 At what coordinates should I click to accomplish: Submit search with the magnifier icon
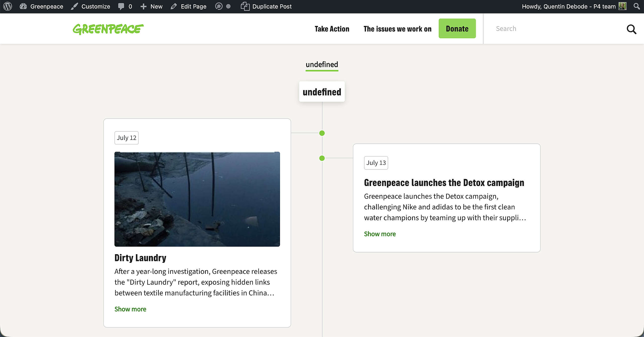click(x=631, y=29)
